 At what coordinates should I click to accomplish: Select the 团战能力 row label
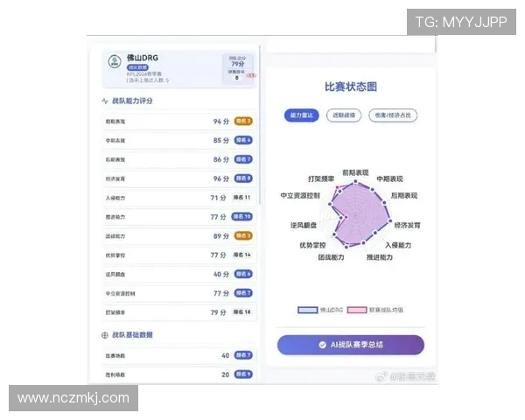pyautogui.click(x=115, y=236)
